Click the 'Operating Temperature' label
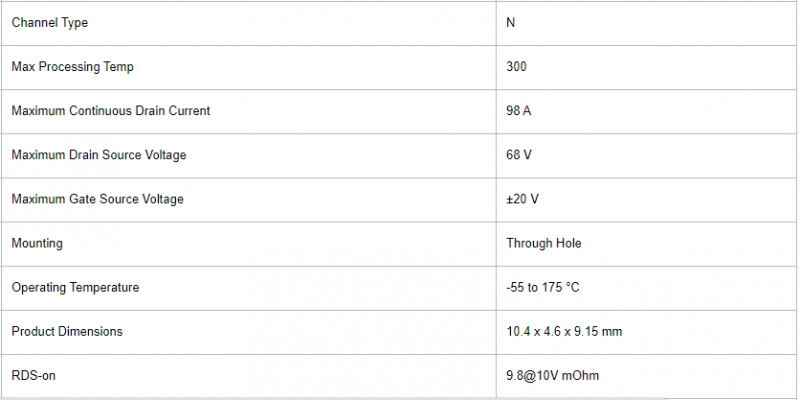This screenshot has width=800, height=400. point(75,287)
